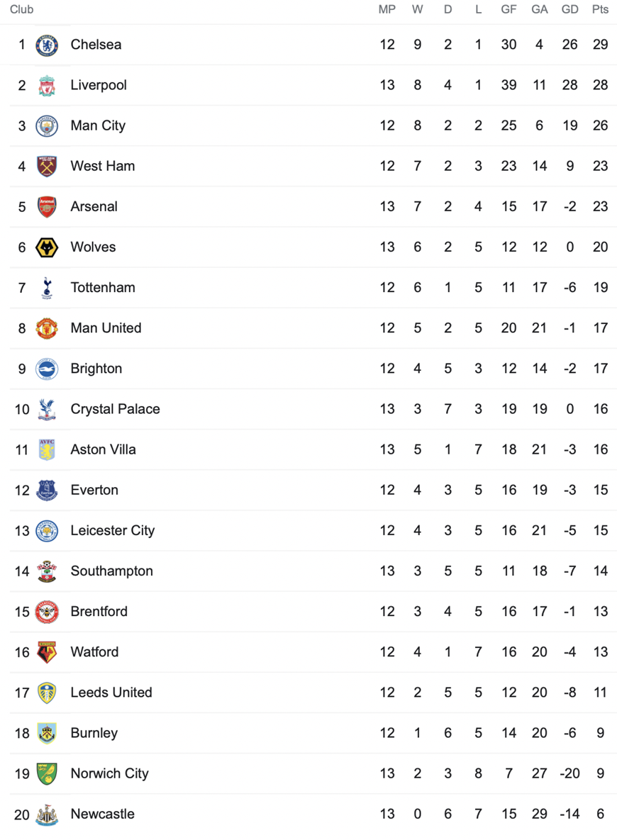Click the GD column header
Image resolution: width=617 pixels, height=840 pixels.
[x=569, y=10]
